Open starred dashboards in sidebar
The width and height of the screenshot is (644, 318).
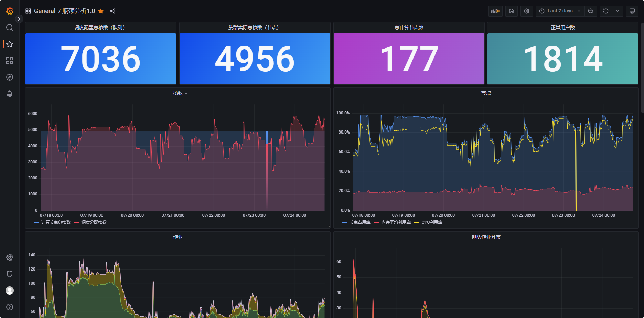click(x=10, y=44)
